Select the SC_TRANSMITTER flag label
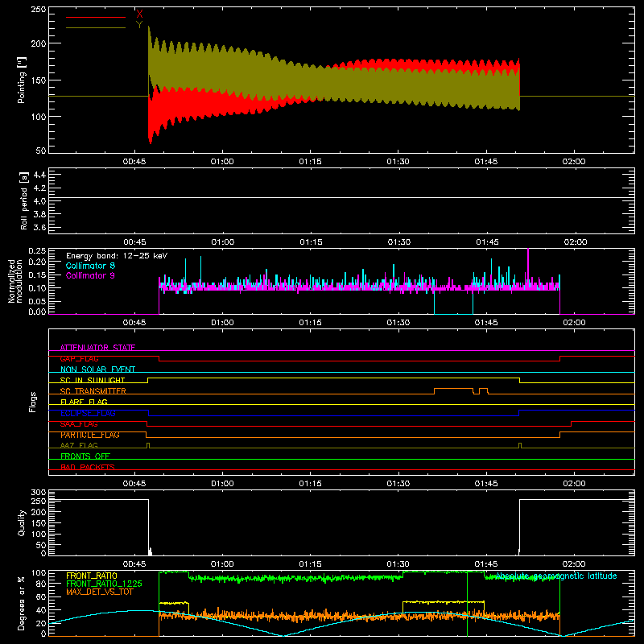Viewport: 644px width, 644px height. pyautogui.click(x=93, y=391)
